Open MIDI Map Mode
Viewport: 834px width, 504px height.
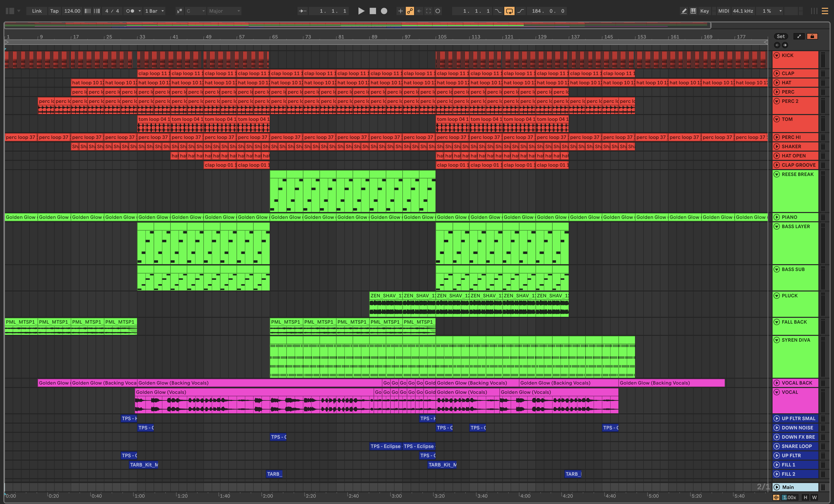pyautogui.click(x=723, y=11)
